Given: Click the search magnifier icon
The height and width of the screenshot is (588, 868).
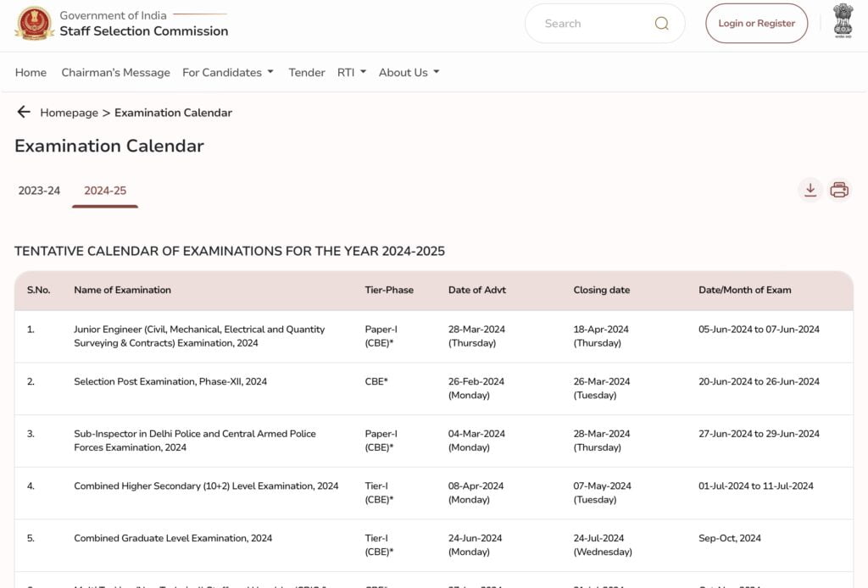Looking at the screenshot, I should pos(661,23).
